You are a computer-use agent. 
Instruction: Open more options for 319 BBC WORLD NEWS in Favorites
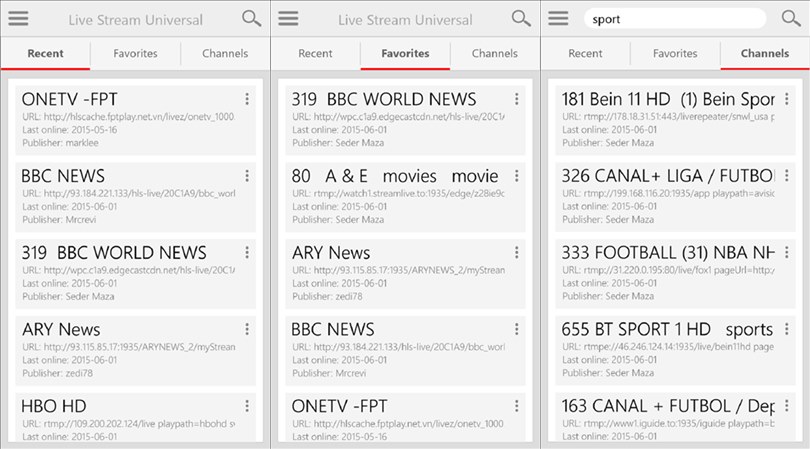(517, 99)
